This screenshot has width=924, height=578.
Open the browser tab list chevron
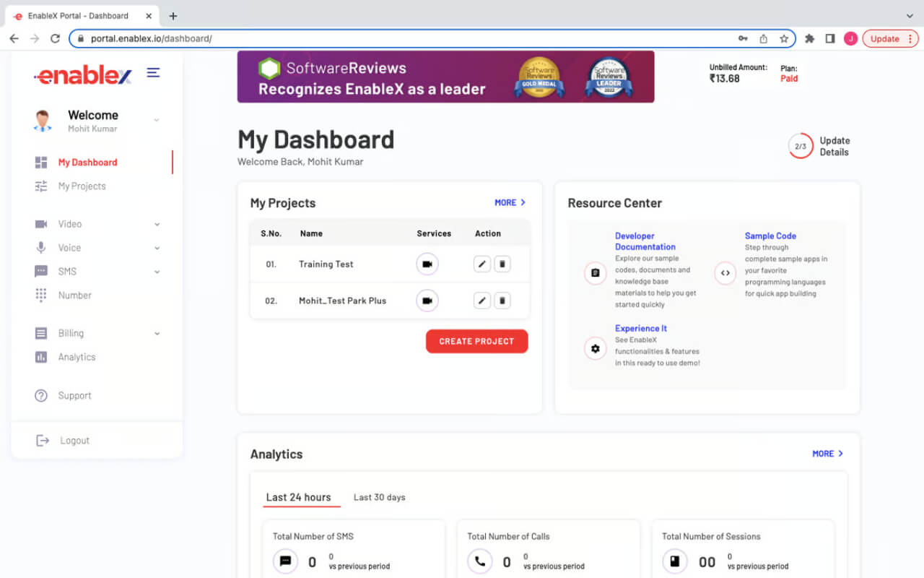(910, 16)
